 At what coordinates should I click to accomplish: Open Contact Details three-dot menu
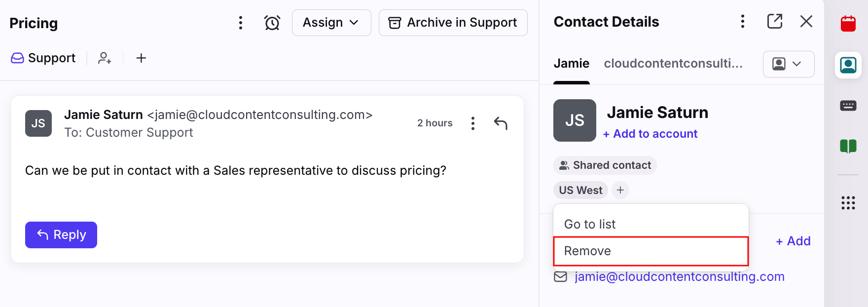click(x=743, y=21)
